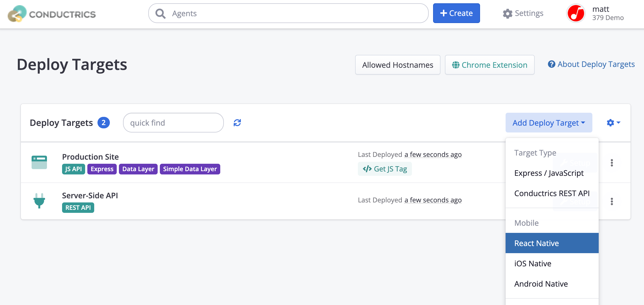
Task: Click the Conductrics logo icon
Action: click(17, 14)
